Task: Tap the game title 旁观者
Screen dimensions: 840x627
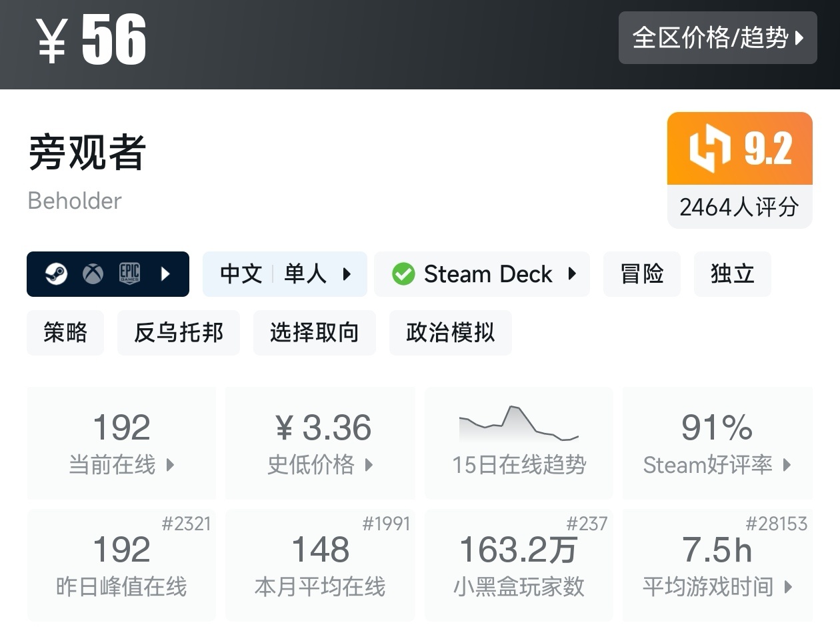Action: 87,153
